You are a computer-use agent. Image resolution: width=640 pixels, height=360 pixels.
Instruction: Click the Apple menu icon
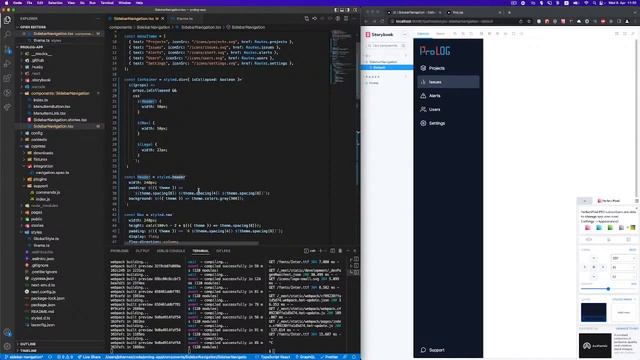point(6,3)
